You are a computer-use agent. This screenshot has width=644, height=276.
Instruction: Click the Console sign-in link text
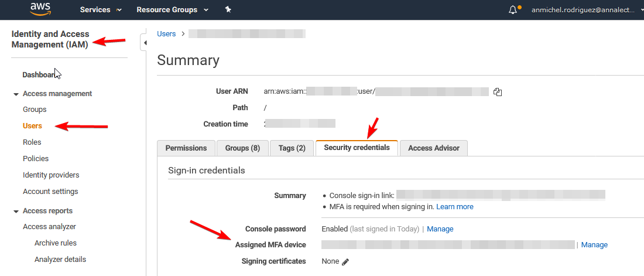click(x=362, y=196)
